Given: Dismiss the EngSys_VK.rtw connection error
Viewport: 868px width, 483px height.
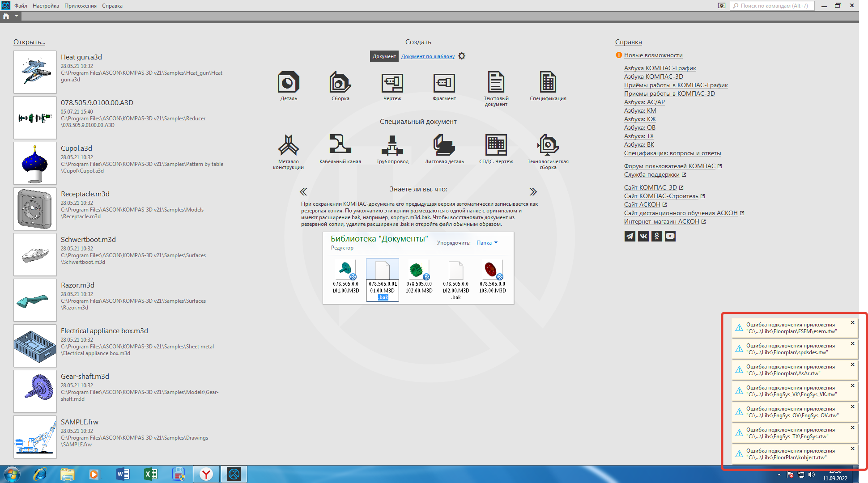Looking at the screenshot, I should [852, 386].
